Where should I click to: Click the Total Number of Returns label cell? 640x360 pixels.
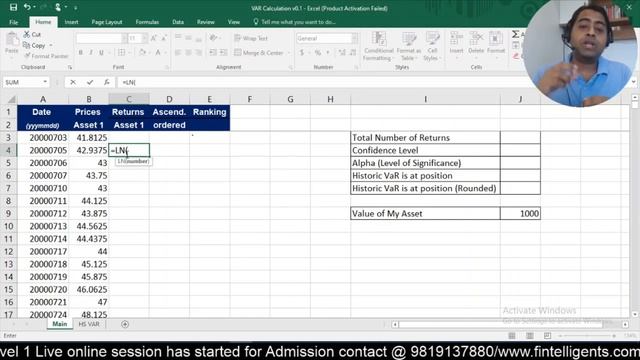pyautogui.click(x=425, y=138)
